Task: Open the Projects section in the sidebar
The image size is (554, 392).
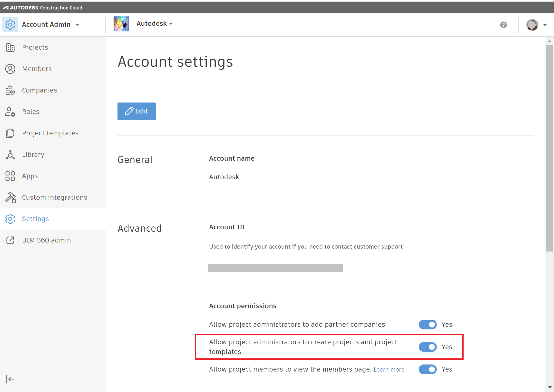Action: (35, 47)
